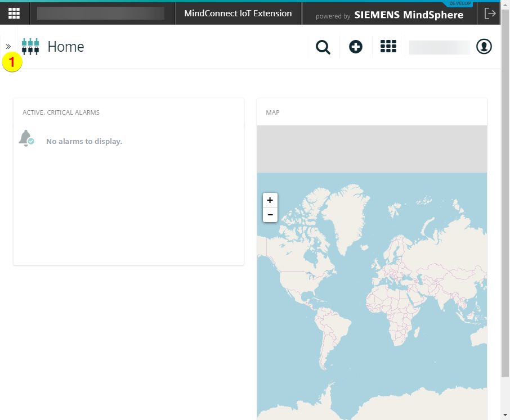The width and height of the screenshot is (510, 420).
Task: Click the Home page title
Action: pos(66,47)
